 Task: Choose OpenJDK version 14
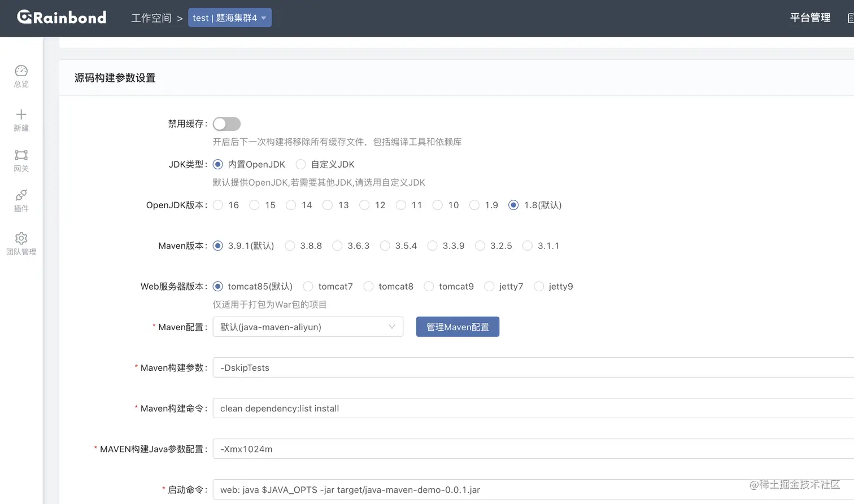[x=291, y=205]
